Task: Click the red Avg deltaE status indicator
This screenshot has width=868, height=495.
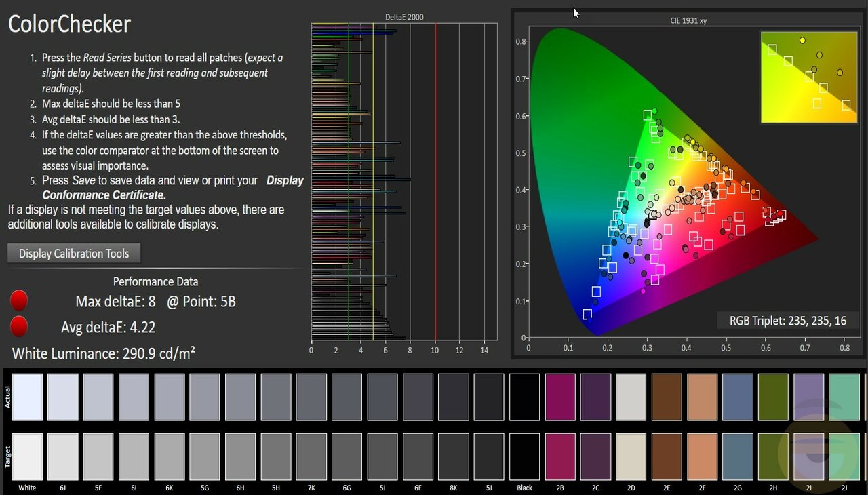Action: coord(19,326)
